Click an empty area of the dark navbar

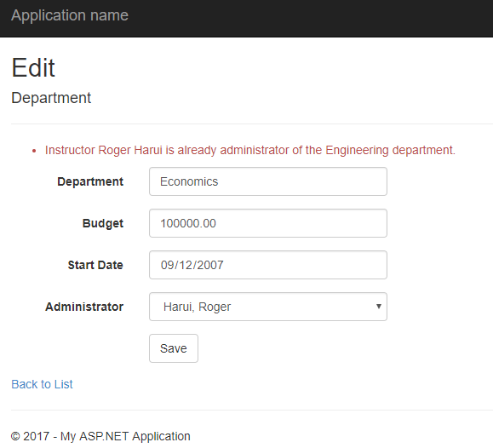(x=308, y=18)
